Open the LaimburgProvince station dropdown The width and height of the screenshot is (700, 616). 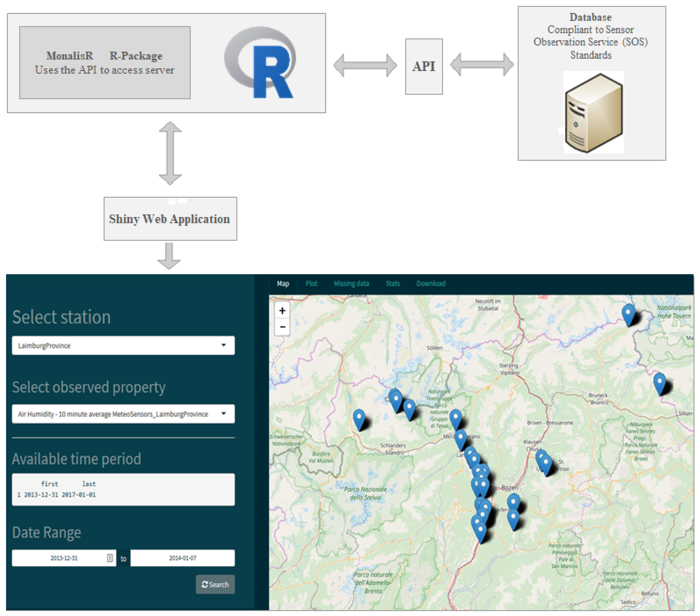pos(123,345)
